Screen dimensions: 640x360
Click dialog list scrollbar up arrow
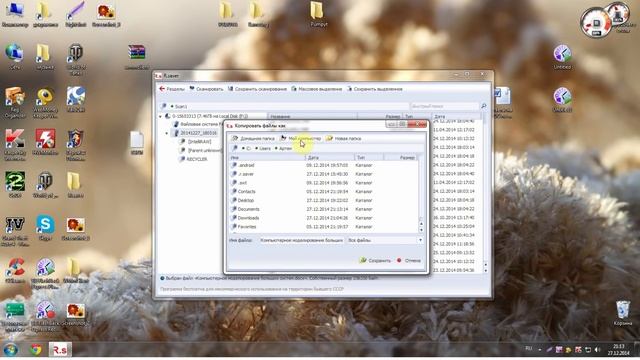[x=421, y=224]
